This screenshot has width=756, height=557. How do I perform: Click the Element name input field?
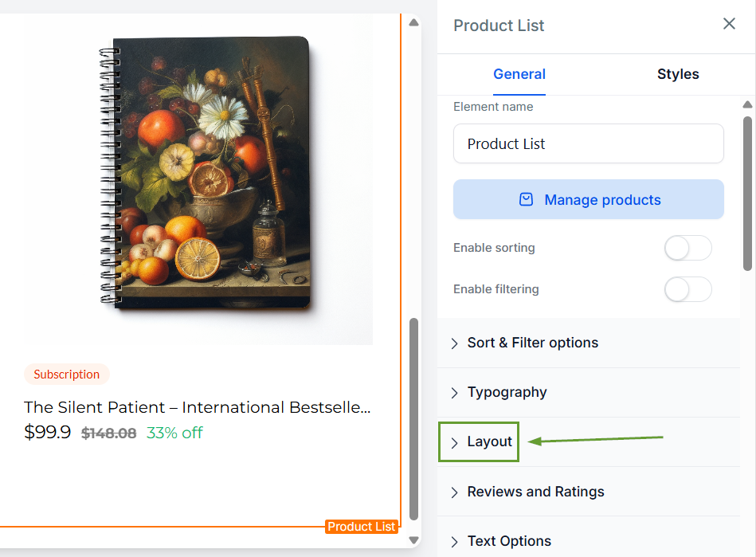589,144
